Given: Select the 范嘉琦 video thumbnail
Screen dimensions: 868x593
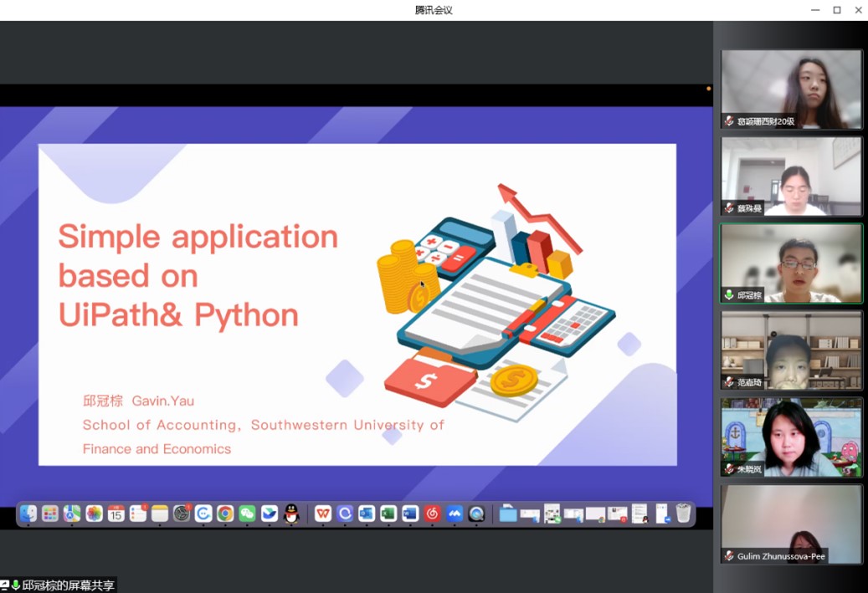Looking at the screenshot, I should (791, 350).
